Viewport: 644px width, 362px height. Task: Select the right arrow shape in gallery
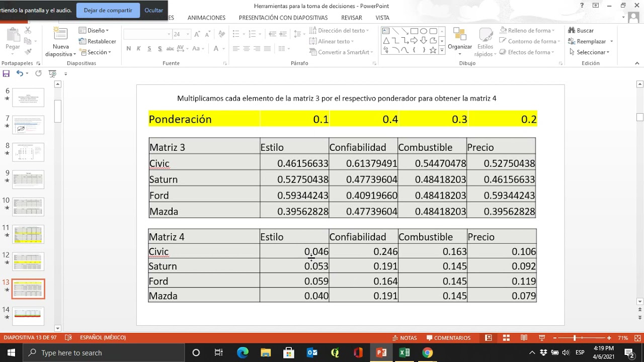point(414,40)
